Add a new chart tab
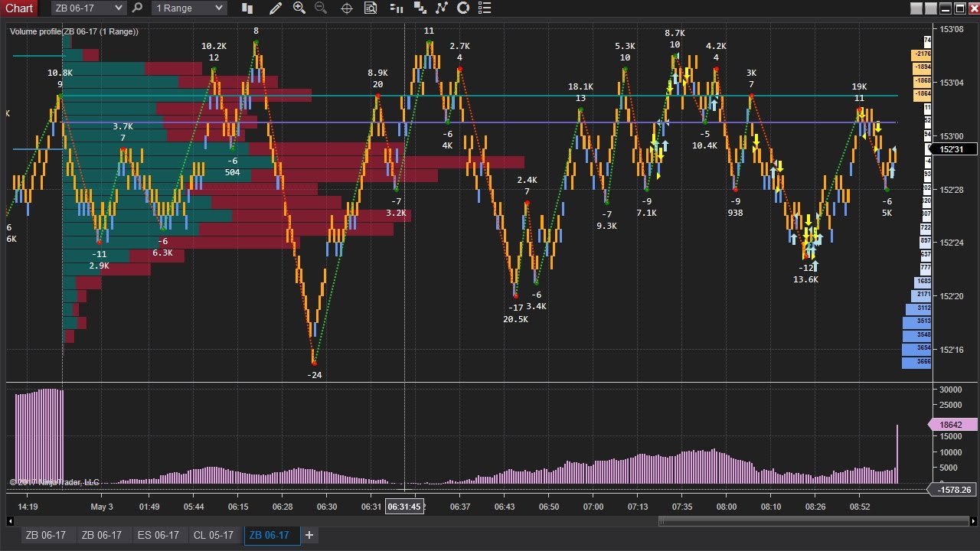Viewport: 980px width, 551px height. coord(309,535)
